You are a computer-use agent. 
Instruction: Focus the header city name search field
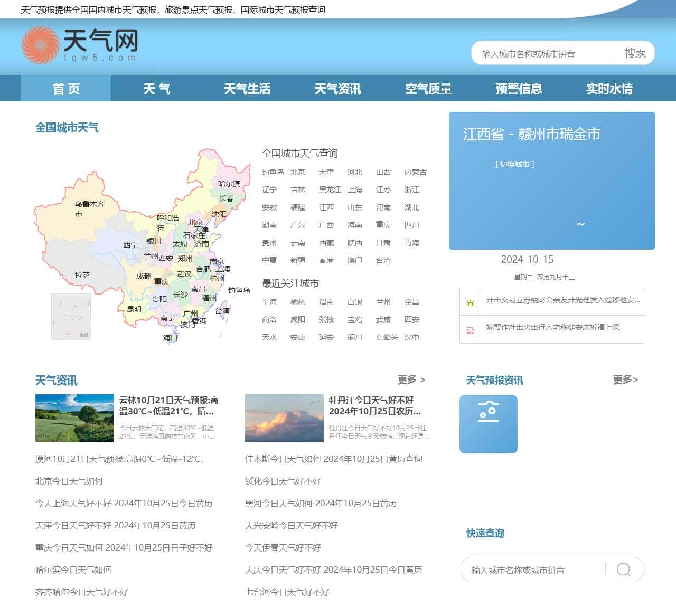pos(544,54)
